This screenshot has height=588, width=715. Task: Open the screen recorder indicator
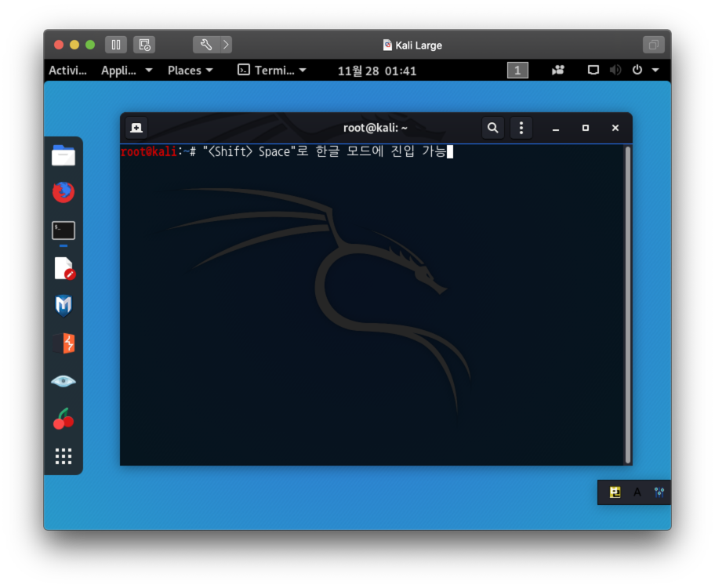coord(557,70)
